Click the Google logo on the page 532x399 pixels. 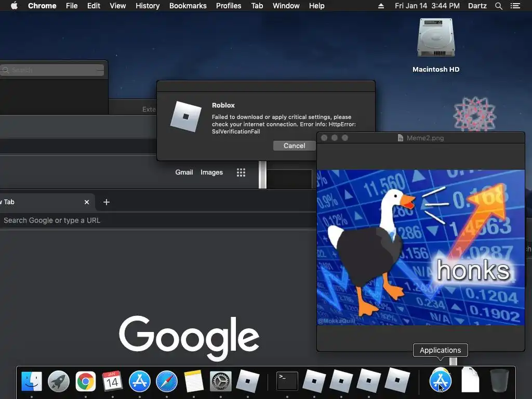(x=189, y=338)
